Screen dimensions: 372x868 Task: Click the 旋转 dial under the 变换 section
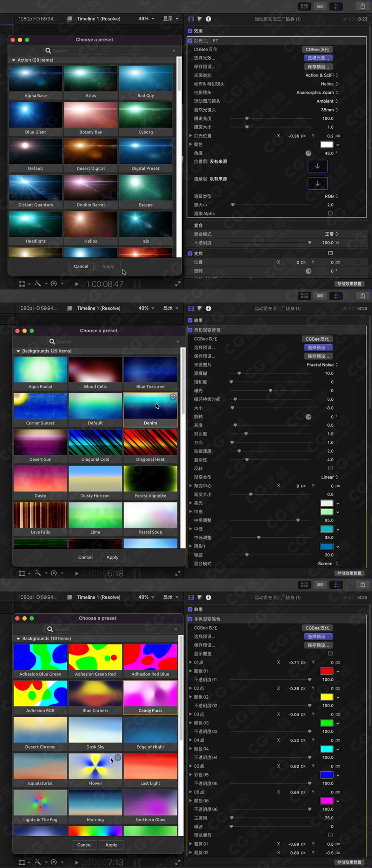tap(309, 271)
